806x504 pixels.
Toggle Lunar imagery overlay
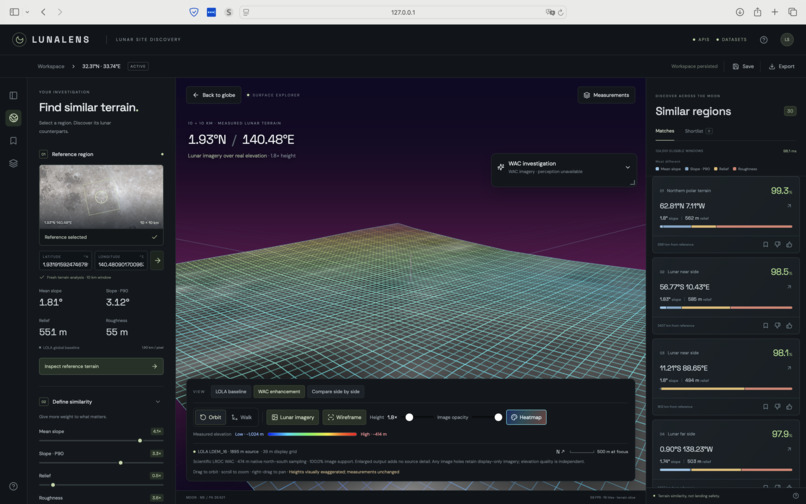coord(292,417)
